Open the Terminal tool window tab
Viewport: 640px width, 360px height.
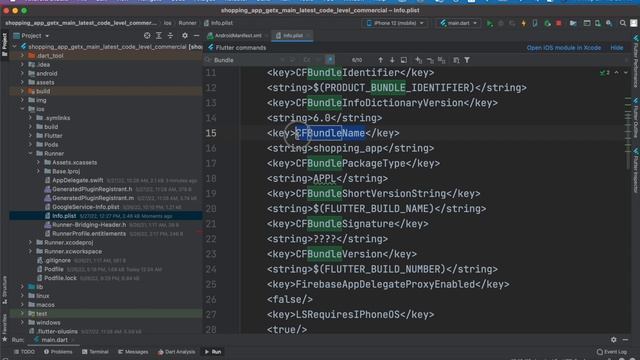(95, 351)
